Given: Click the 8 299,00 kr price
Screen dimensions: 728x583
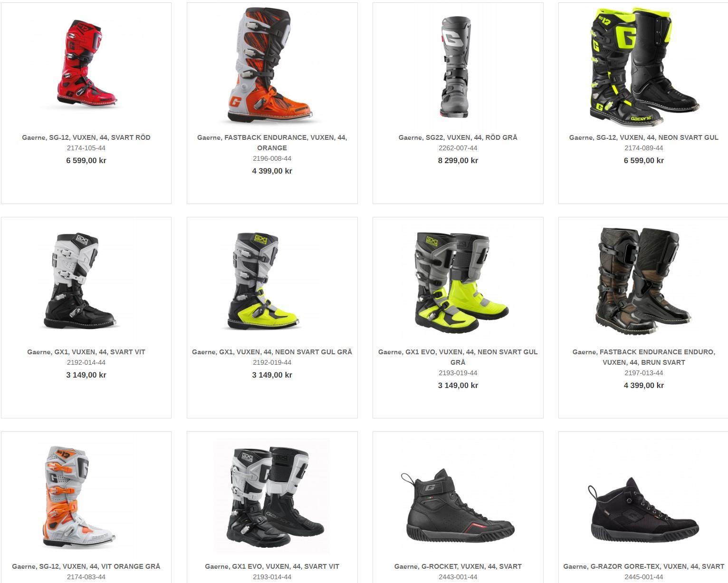Looking at the screenshot, I should [458, 160].
